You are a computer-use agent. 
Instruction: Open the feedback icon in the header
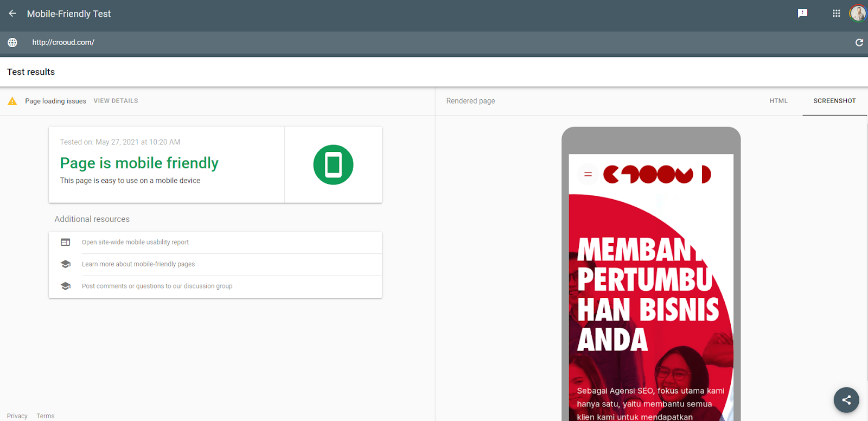click(803, 14)
